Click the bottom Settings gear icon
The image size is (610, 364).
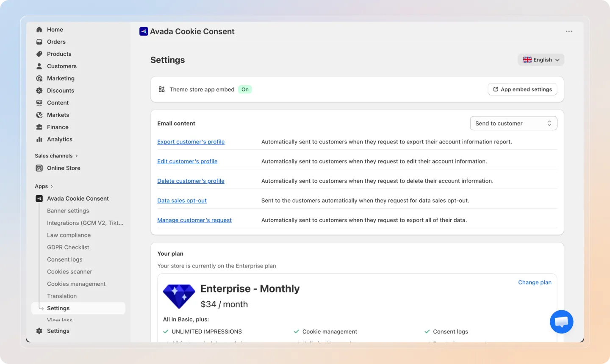(39, 331)
